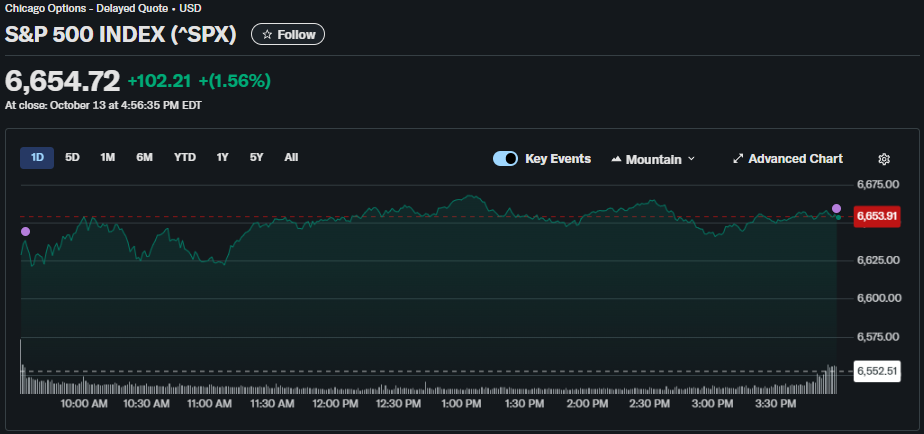Switch chart to YTD range
This screenshot has width=924, height=434.
[x=185, y=157]
